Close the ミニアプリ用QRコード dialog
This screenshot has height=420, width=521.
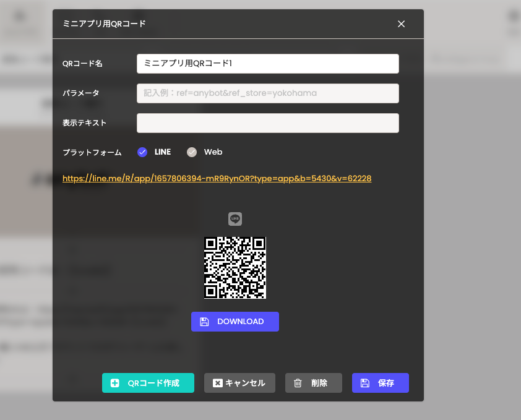pos(401,24)
